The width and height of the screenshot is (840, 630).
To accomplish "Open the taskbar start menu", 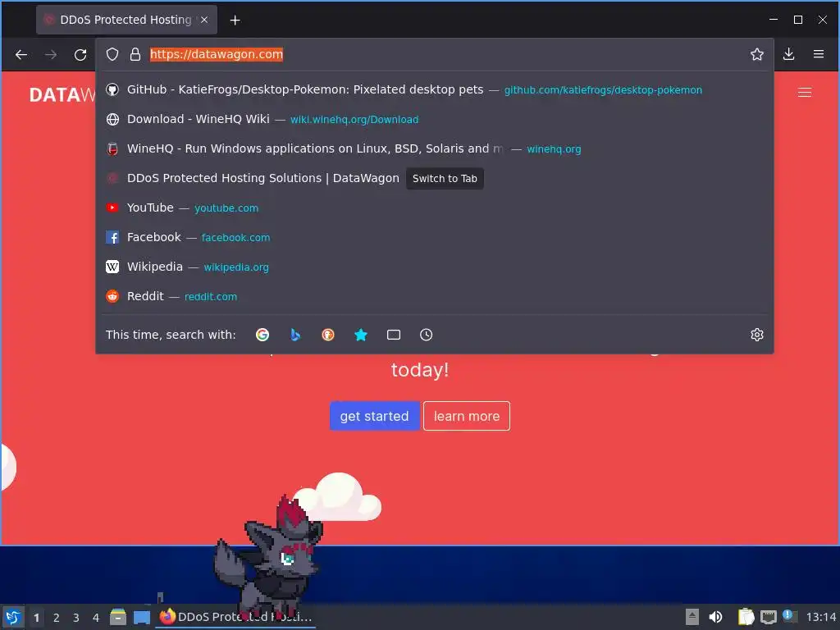I will pos(12,617).
